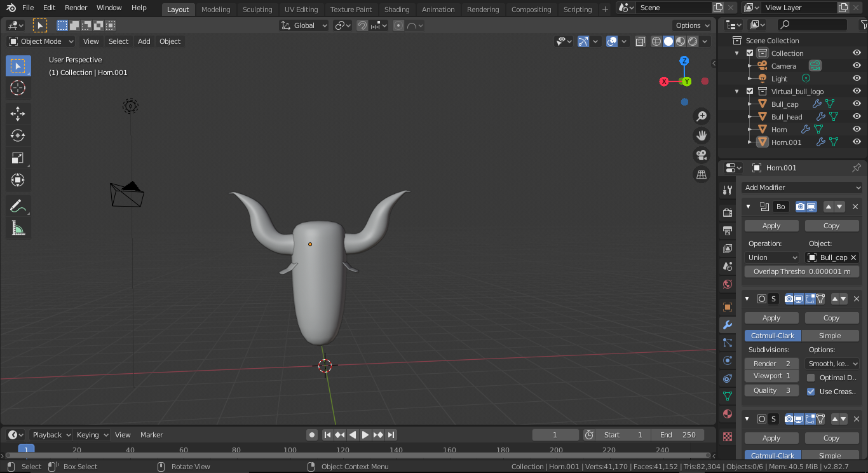Image resolution: width=868 pixels, height=473 pixels.
Task: Collapse the Boolean modifier panel
Action: pos(749,207)
